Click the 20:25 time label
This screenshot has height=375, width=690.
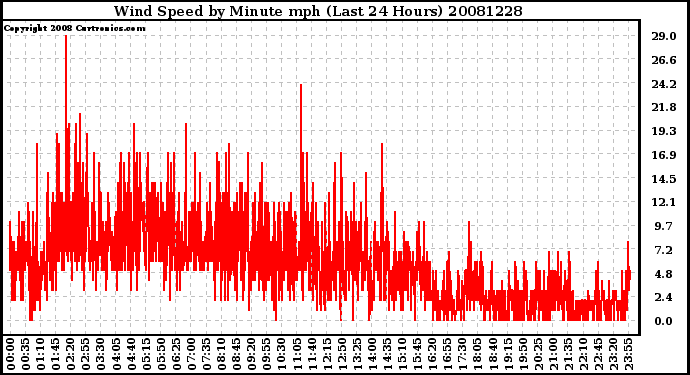[538, 354]
